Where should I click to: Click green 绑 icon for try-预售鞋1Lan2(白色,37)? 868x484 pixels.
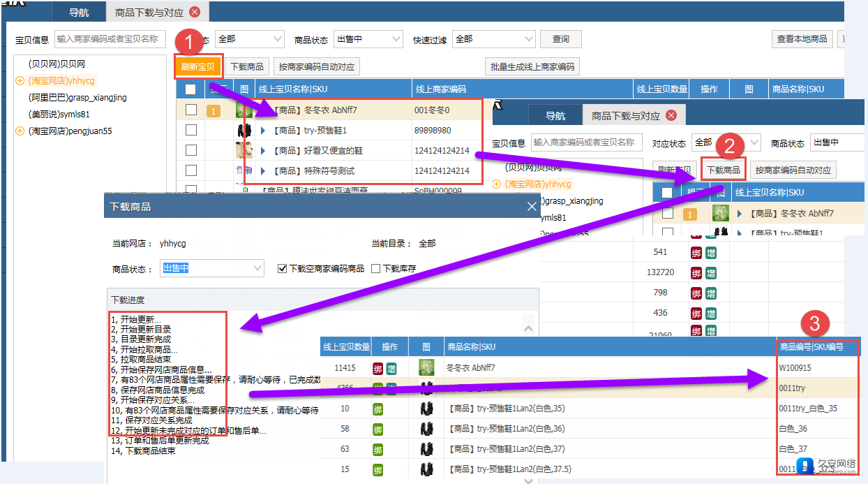coord(377,449)
